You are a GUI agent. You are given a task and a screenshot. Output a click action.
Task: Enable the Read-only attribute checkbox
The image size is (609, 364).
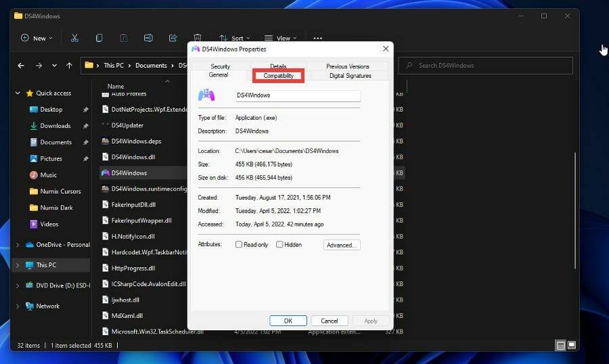click(239, 245)
